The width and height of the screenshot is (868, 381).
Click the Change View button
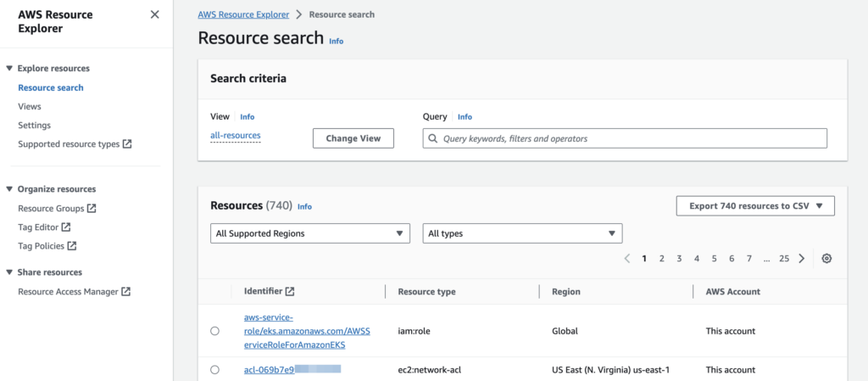point(353,138)
